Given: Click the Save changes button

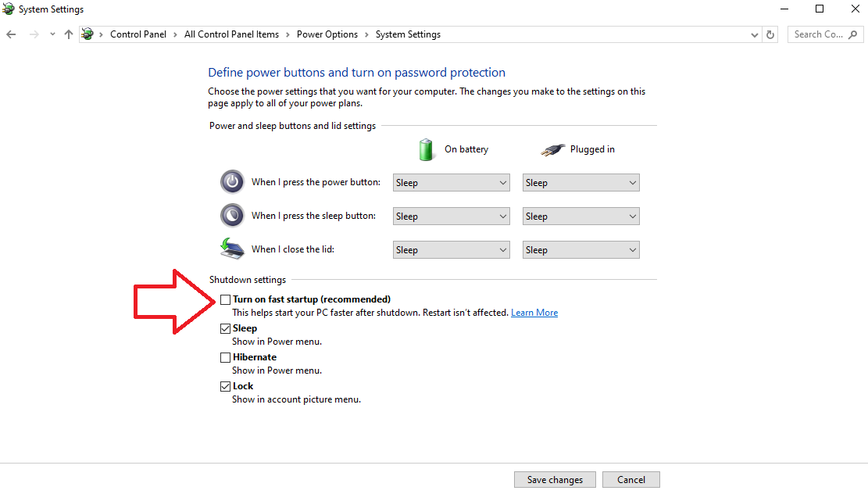Looking at the screenshot, I should pyautogui.click(x=555, y=480).
